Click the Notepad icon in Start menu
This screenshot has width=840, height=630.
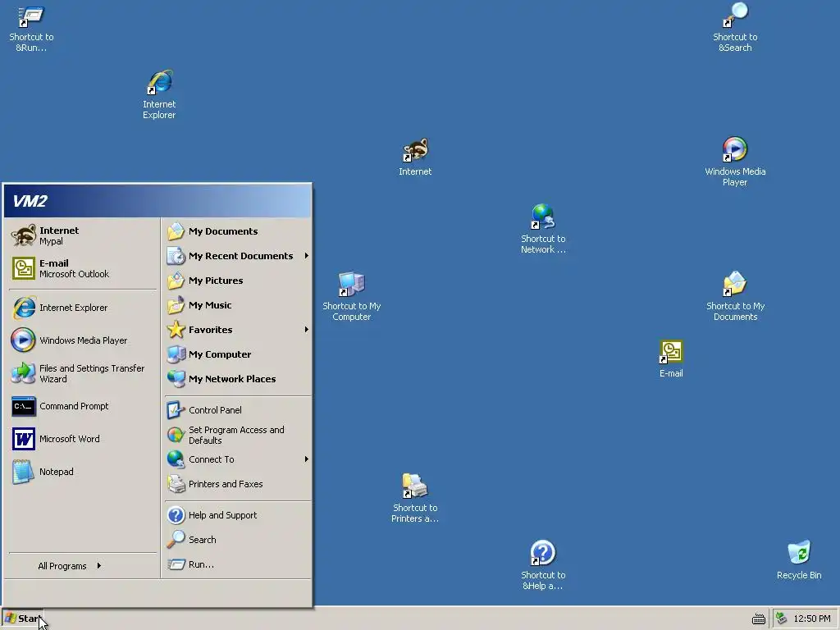(x=24, y=472)
